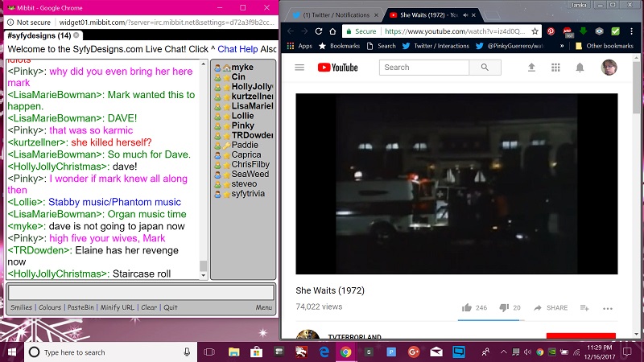
Task: Open the YouTube account avatar
Action: (609, 68)
